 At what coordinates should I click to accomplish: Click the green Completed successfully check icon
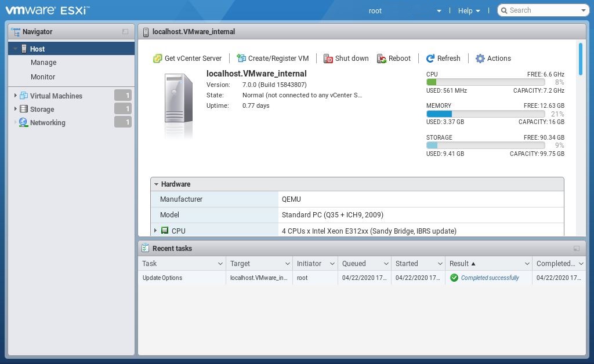(454, 278)
